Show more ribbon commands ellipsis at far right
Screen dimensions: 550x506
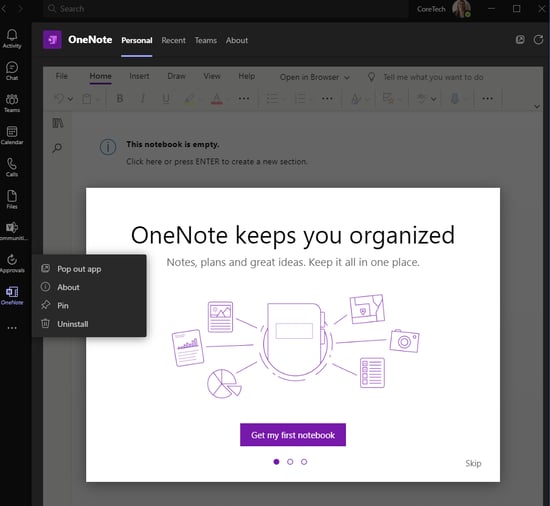tap(488, 99)
